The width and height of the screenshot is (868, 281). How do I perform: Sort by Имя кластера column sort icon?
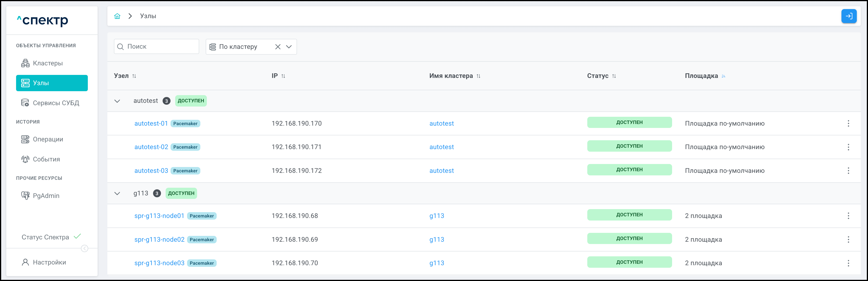(478, 76)
